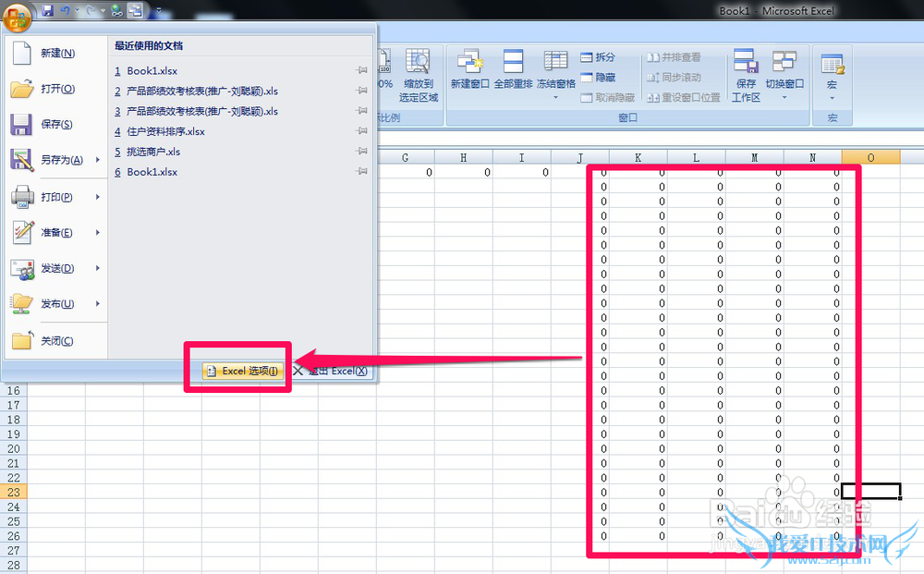
Task: Select column header O
Action: 871,157
